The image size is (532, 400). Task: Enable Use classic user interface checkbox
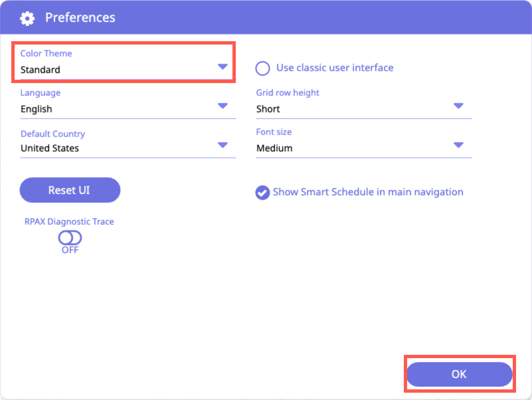click(x=262, y=68)
